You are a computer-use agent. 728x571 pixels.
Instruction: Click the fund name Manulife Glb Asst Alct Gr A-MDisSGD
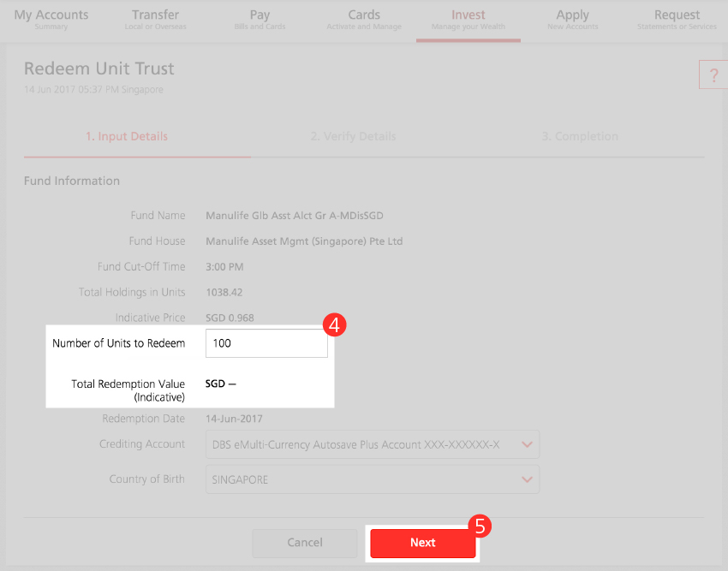295,216
